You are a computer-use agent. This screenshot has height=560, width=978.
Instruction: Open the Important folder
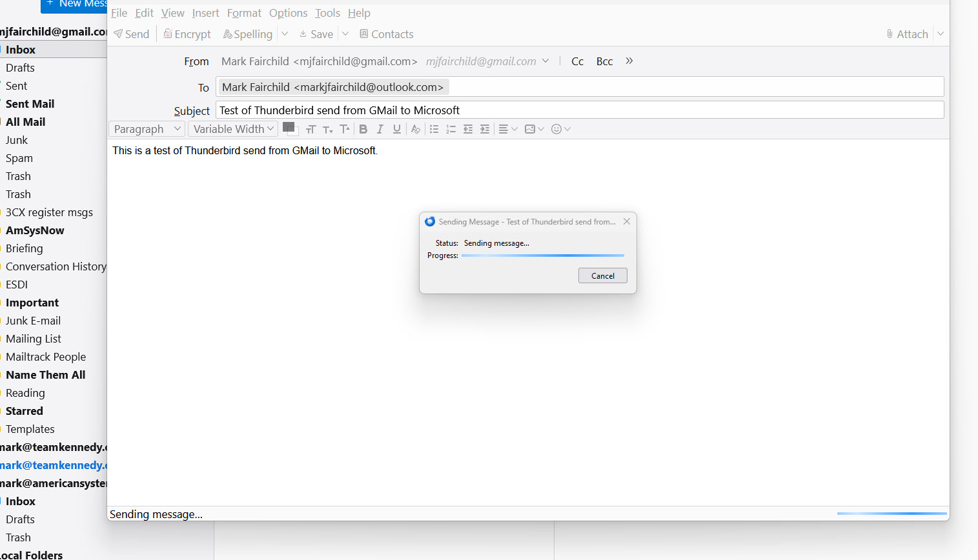tap(32, 303)
